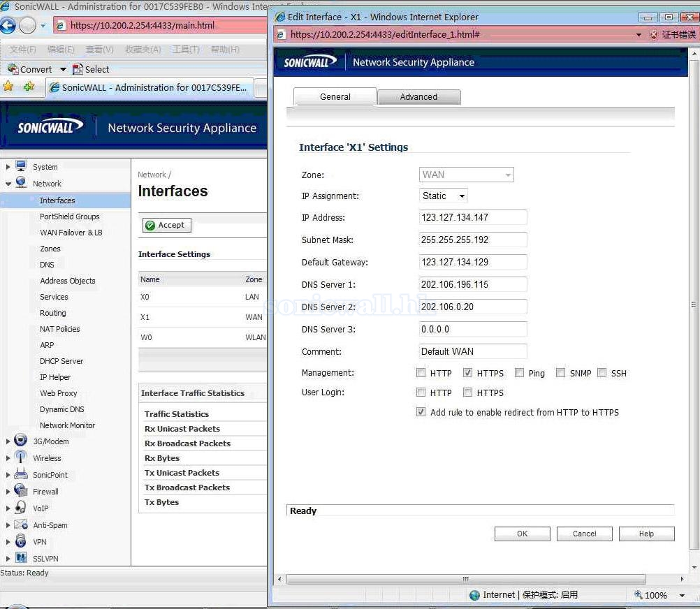Click the zoom magnifier icon in status bar
The width and height of the screenshot is (700, 609).
639,594
